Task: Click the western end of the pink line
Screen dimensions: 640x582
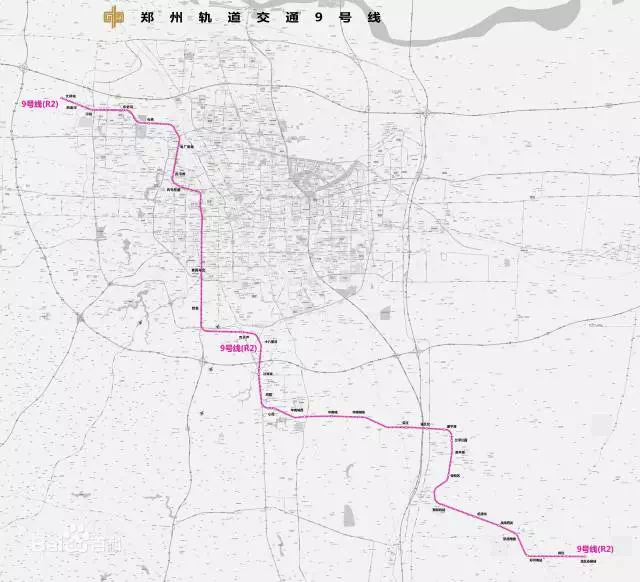Action: (x=62, y=98)
